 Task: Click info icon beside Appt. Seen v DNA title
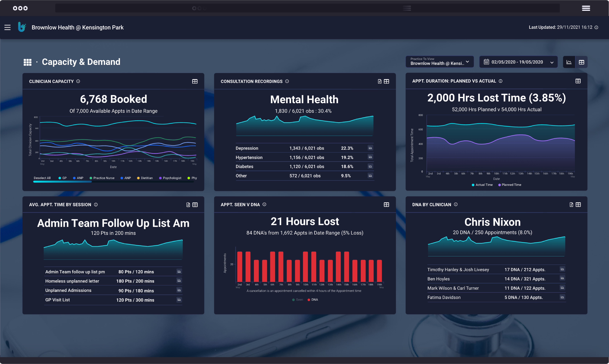[x=264, y=204]
